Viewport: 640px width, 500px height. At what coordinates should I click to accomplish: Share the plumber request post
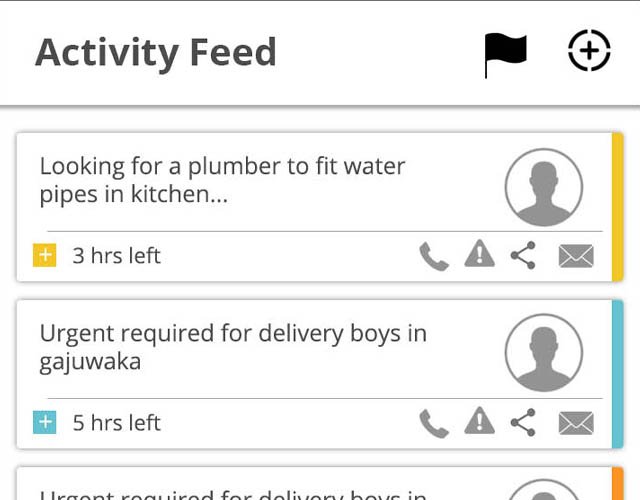[x=523, y=256]
